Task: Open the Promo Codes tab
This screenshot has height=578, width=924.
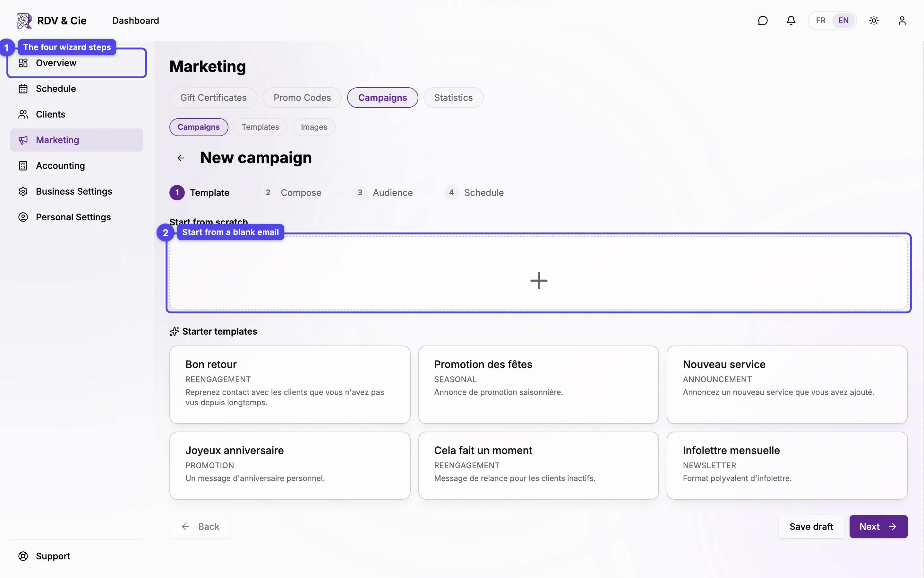Action: 302,98
